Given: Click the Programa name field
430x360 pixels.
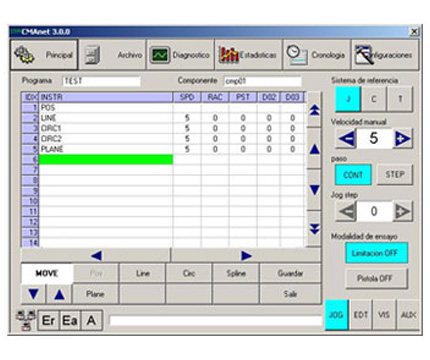Looking at the screenshot, I should click(101, 81).
